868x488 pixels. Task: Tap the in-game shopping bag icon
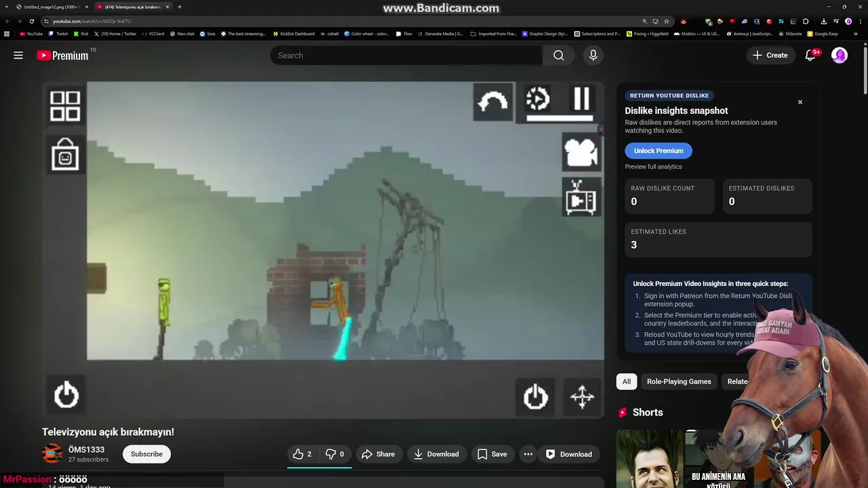coord(65,154)
